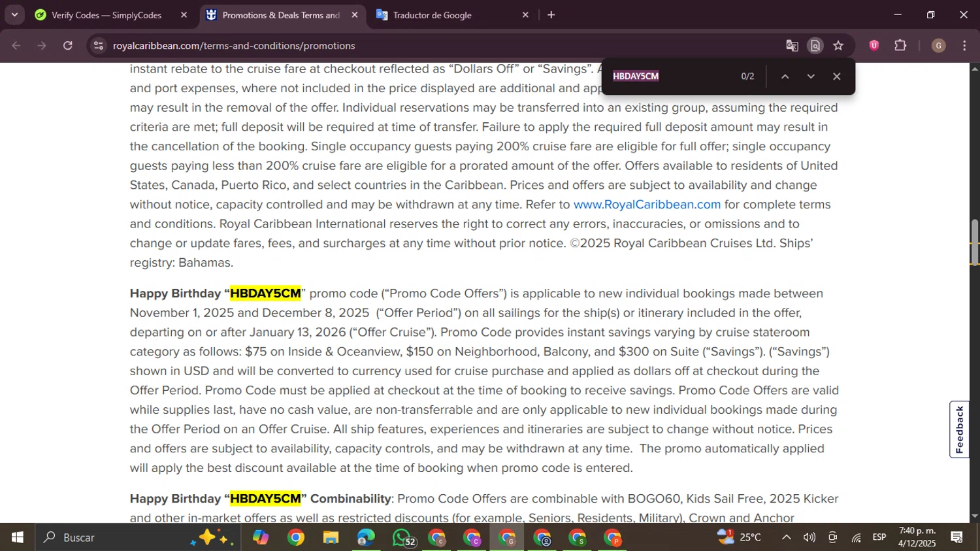Switch the ESP input language
Image resolution: width=980 pixels, height=551 pixels.
pos(879,537)
